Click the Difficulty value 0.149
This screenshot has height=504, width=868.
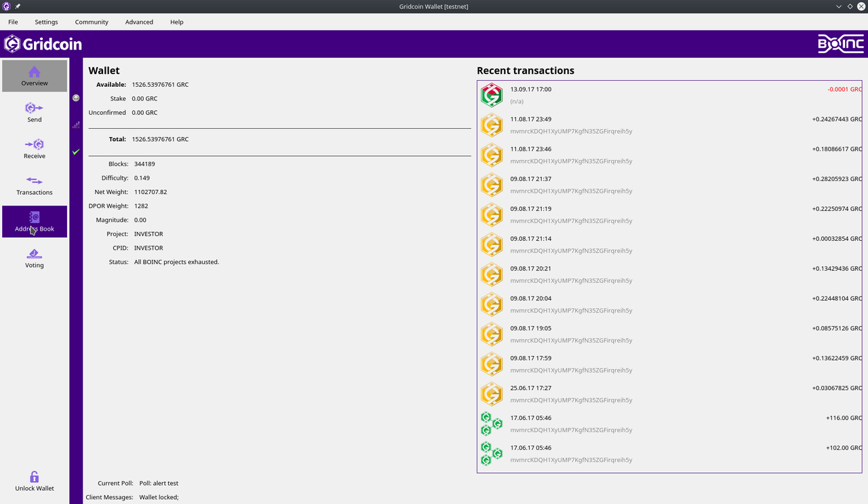point(142,178)
